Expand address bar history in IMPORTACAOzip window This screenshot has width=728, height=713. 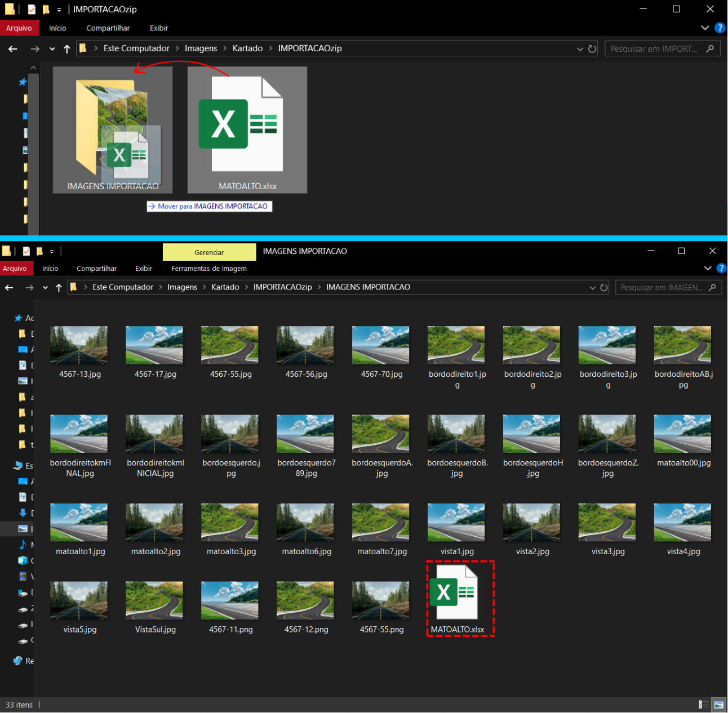click(580, 49)
